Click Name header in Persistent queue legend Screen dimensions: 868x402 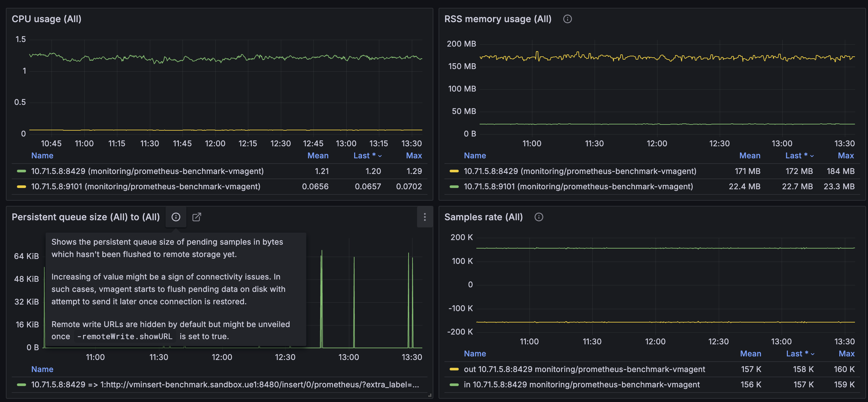coord(42,369)
